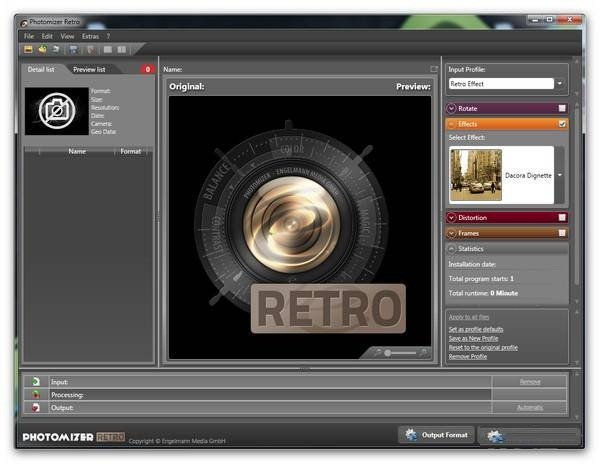Open the File menu
The height and width of the screenshot is (464, 600).
[29, 36]
